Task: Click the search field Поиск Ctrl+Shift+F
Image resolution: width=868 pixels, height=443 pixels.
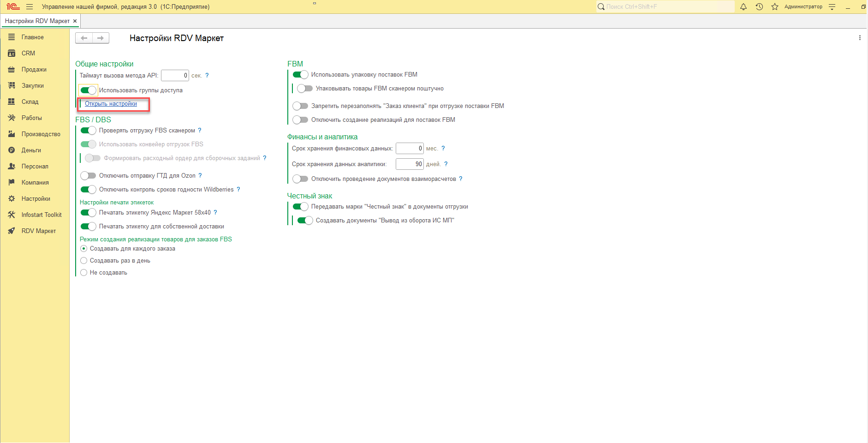Action: tap(665, 7)
